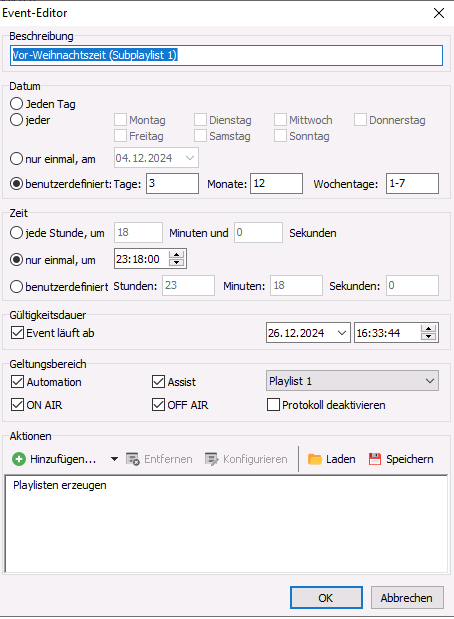This screenshot has height=619, width=454.
Task: Select jede Stunde, um radio option
Action: (16, 233)
